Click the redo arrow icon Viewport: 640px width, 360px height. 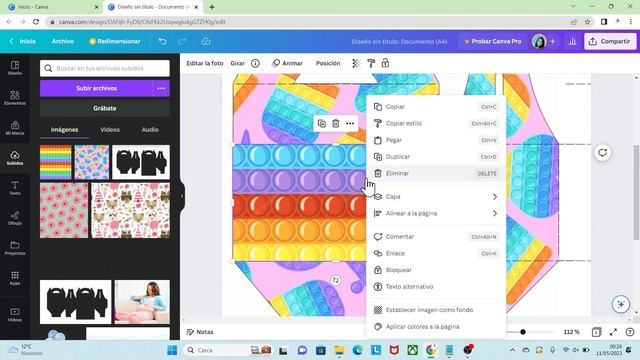tap(182, 41)
